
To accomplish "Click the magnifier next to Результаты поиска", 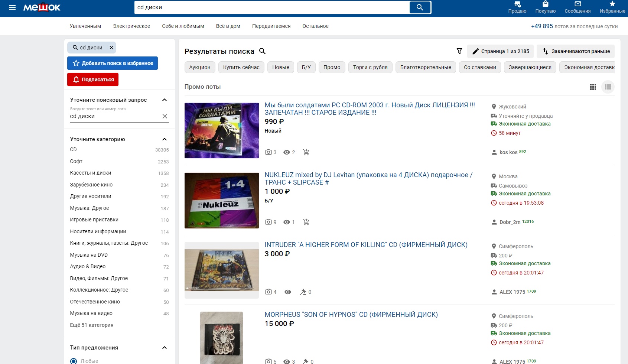I will 263,51.
